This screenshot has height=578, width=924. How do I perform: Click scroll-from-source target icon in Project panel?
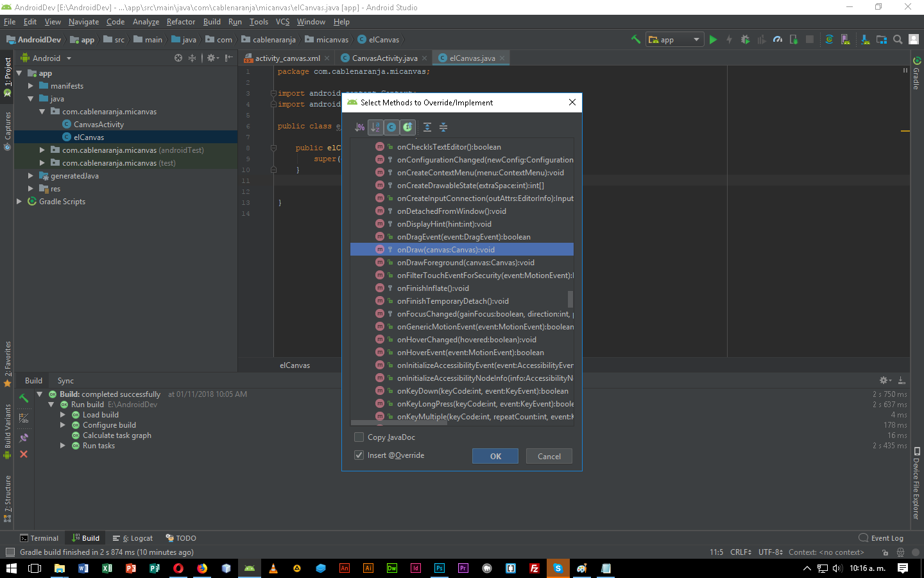pyautogui.click(x=178, y=58)
